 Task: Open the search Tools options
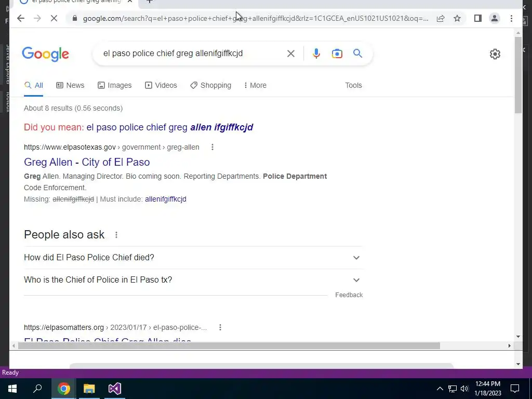coord(353,86)
